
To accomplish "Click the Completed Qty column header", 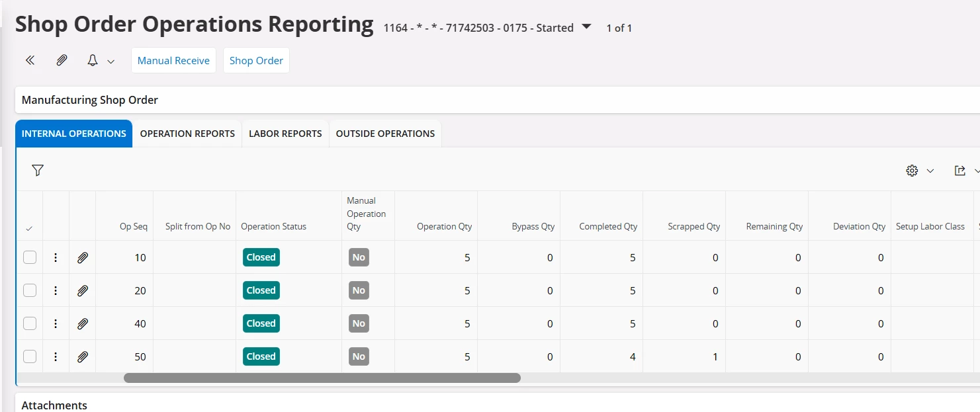I will coord(601,216).
